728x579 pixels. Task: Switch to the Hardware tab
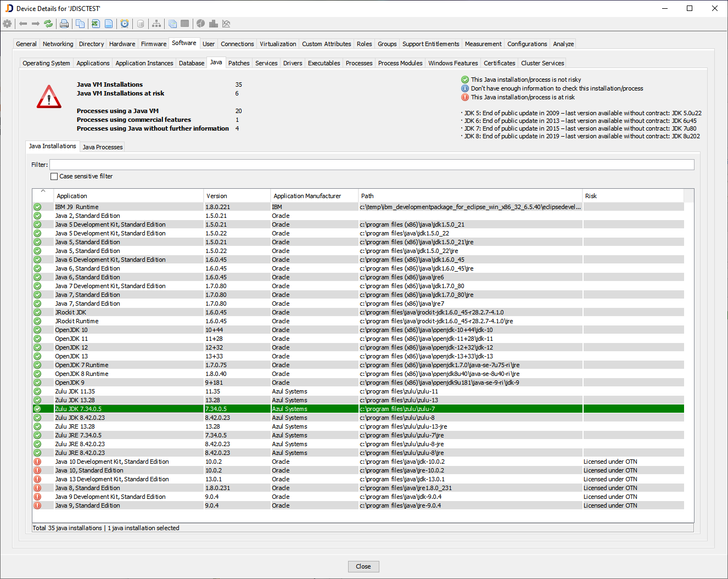point(122,43)
